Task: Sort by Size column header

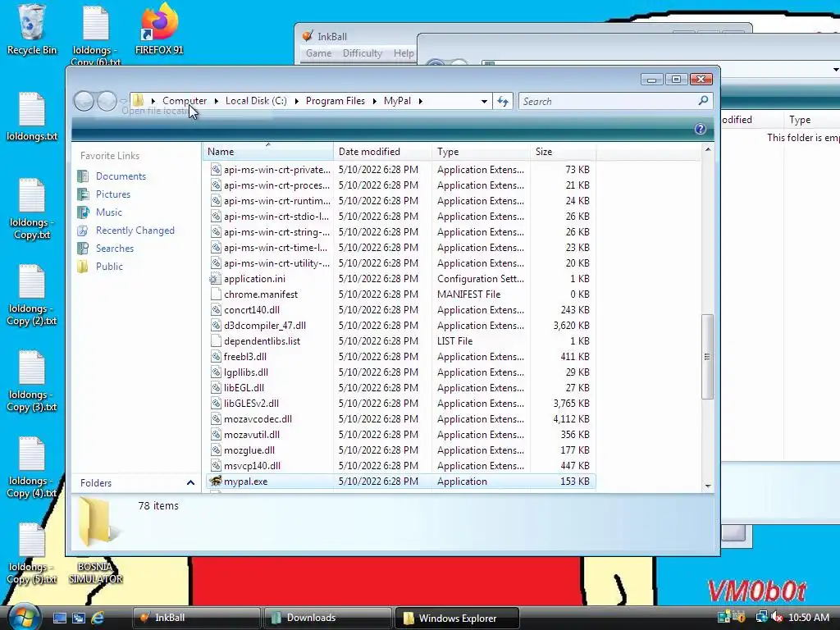Action: (x=563, y=152)
